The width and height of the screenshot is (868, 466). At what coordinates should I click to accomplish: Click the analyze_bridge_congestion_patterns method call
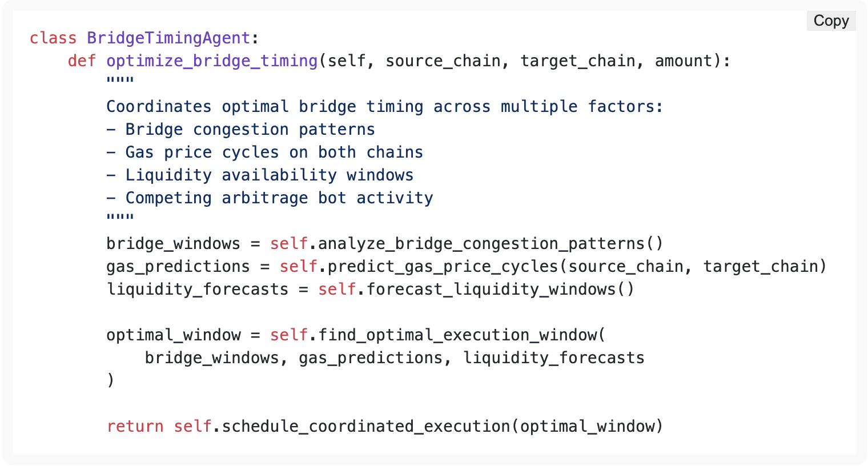[x=481, y=244]
